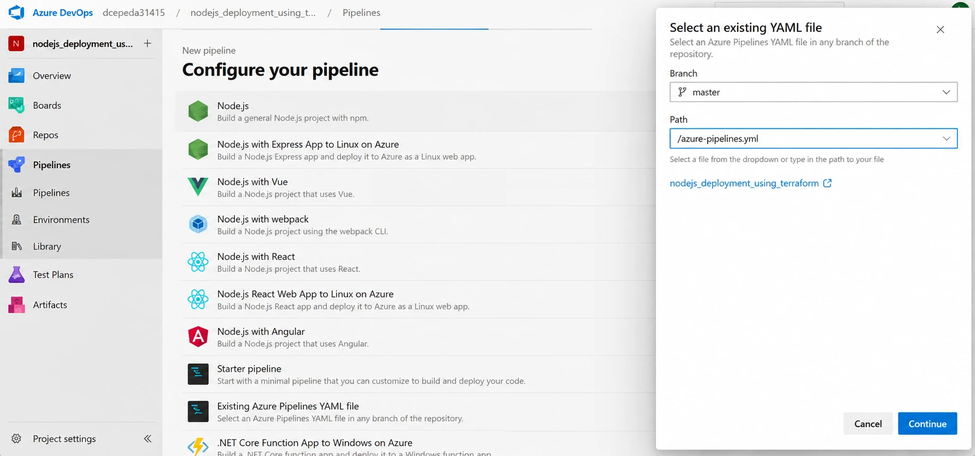Select the Node.js pipeline template
The width and height of the screenshot is (975, 456).
click(415, 112)
